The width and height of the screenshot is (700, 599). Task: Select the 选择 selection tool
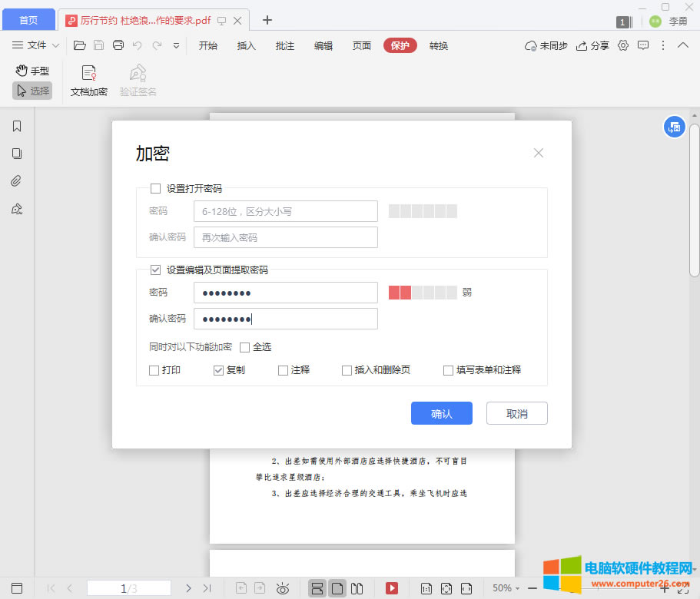(32, 91)
